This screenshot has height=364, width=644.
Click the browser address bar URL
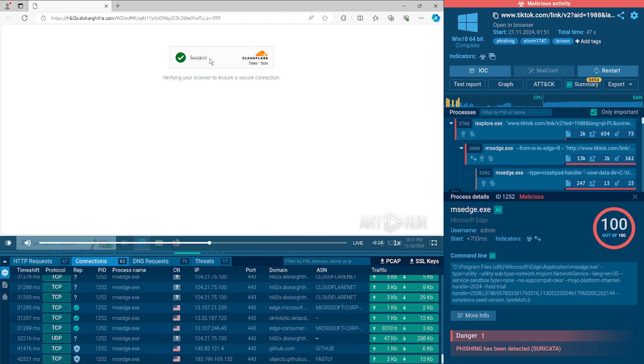[x=136, y=18]
